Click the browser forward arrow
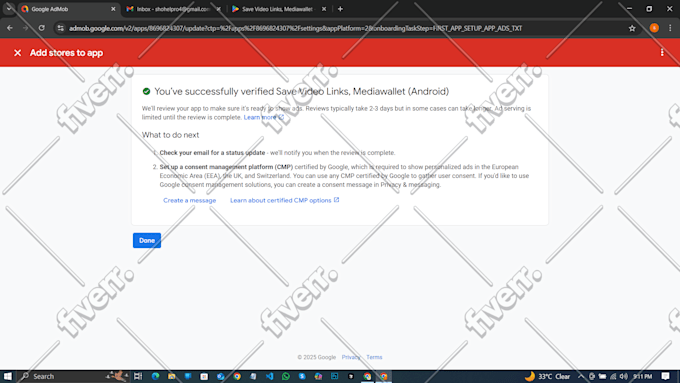Screen dimensions: 680x383 point(25,28)
